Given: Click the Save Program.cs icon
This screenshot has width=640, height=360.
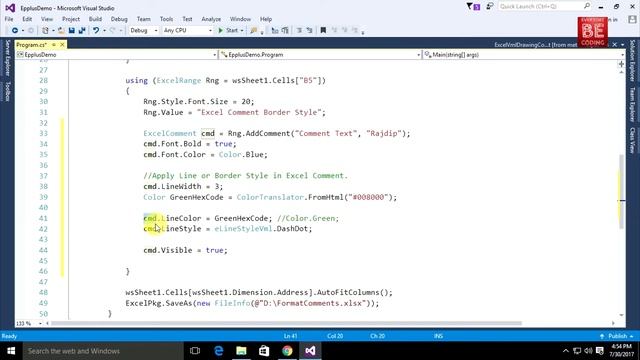Looking at the screenshot, I should click(72, 31).
